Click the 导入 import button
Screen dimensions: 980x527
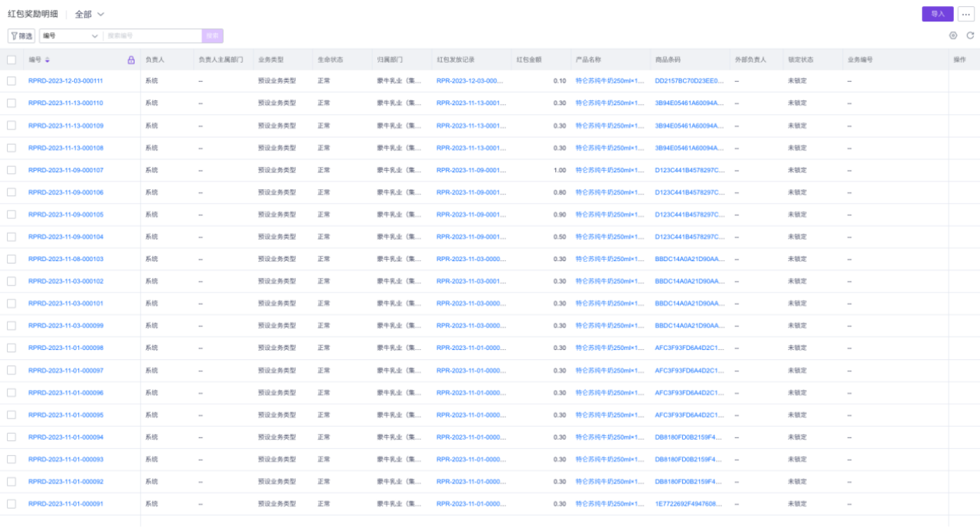[938, 14]
